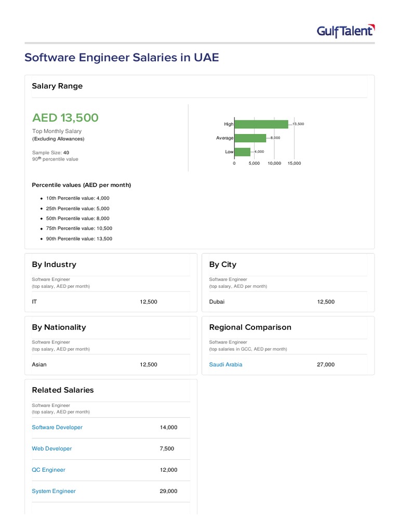Click the Dubai city row

coord(217,302)
